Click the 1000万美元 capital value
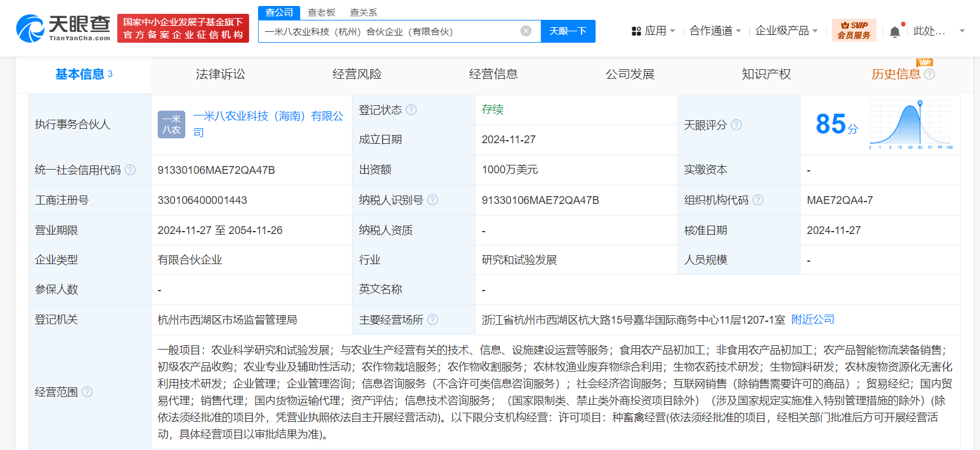 [510, 170]
